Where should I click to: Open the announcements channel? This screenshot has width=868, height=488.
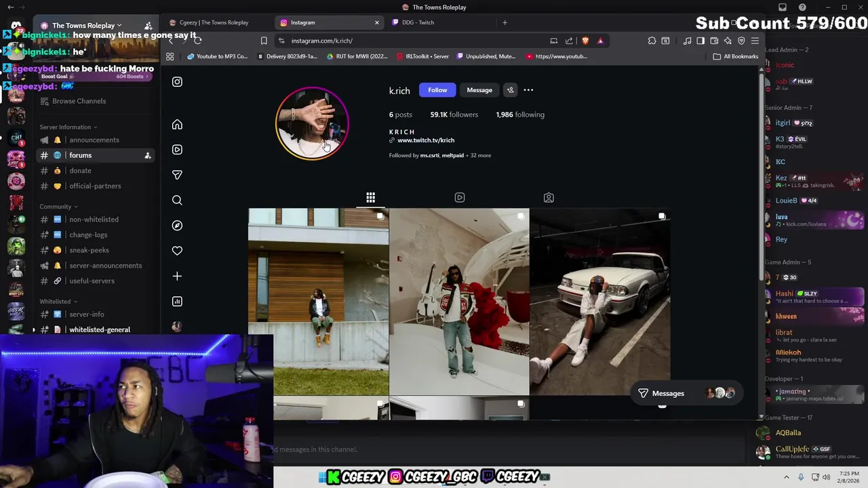tap(94, 140)
